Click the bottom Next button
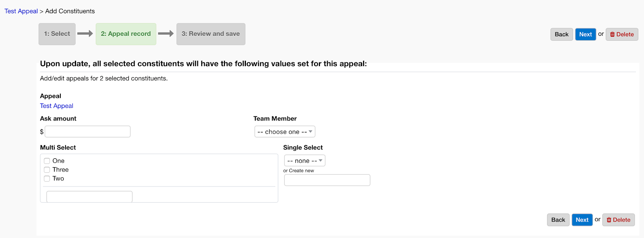The image size is (644, 238). pos(582,220)
